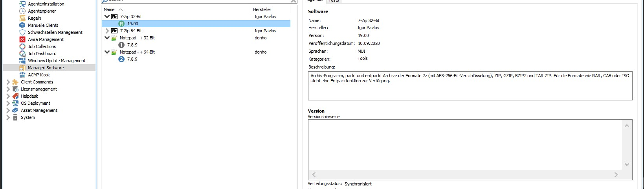Image resolution: width=644 pixels, height=189 pixels.
Task: Click donho in the Notepad++ 32-Bit row
Action: [261, 38]
